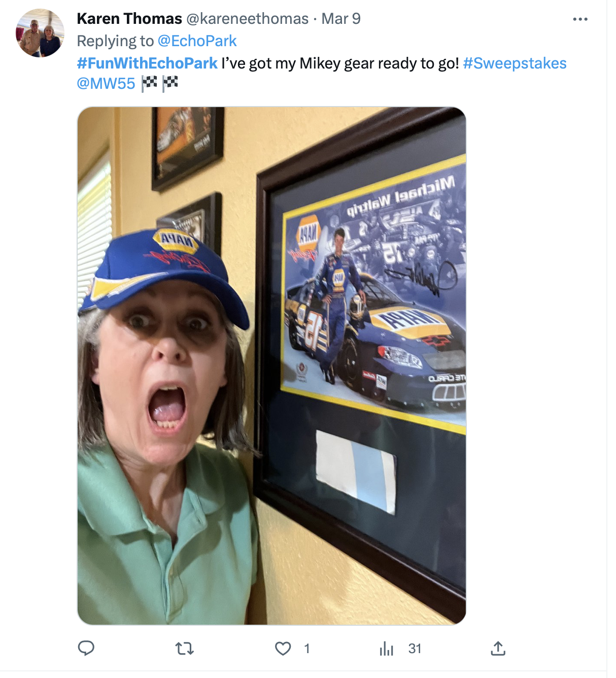Like the tweet with the heart icon
The width and height of the screenshot is (616, 678).
coord(283,648)
